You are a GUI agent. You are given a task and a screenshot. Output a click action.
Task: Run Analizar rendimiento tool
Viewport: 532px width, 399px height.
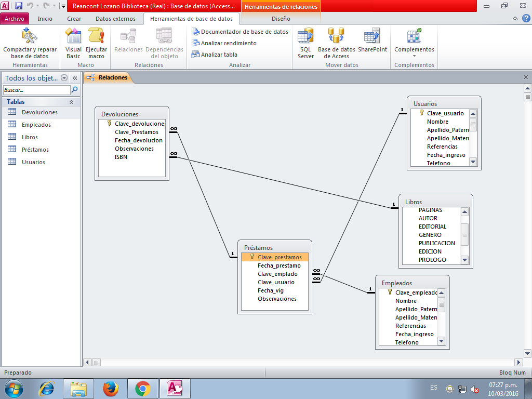click(224, 43)
